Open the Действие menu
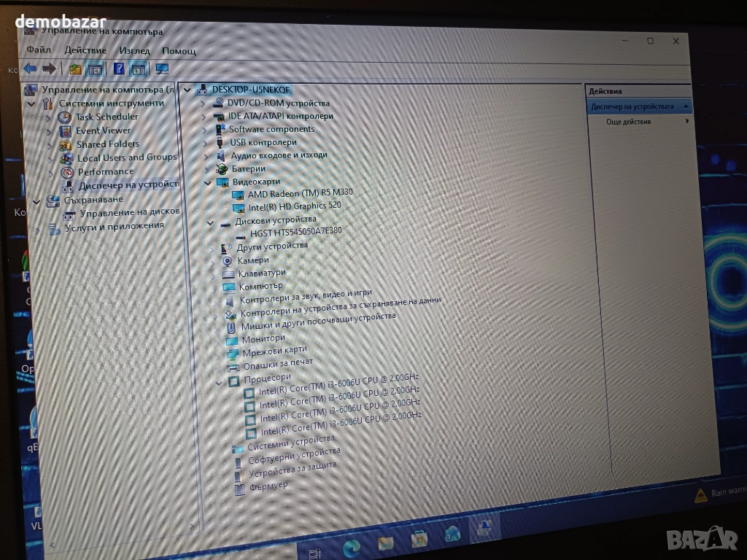 [85, 50]
